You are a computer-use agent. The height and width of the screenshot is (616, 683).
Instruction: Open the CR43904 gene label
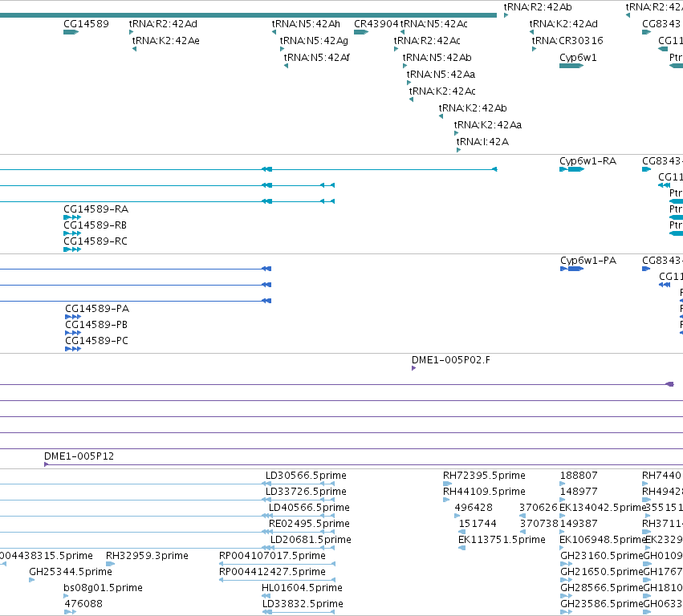tap(376, 24)
